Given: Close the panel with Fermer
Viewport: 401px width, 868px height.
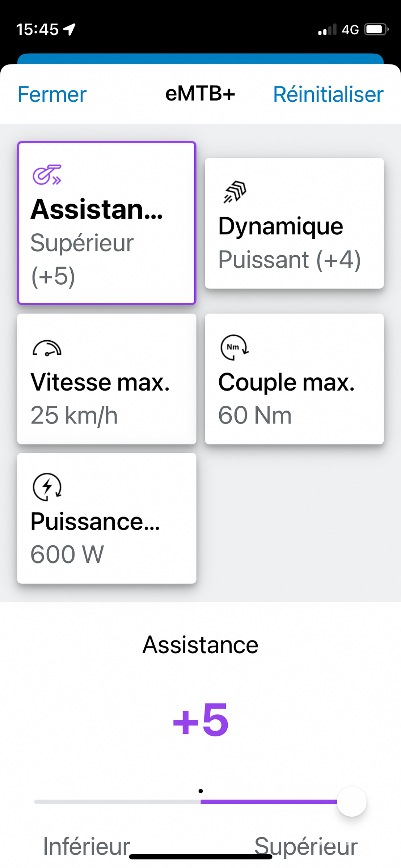Looking at the screenshot, I should pyautogui.click(x=52, y=94).
